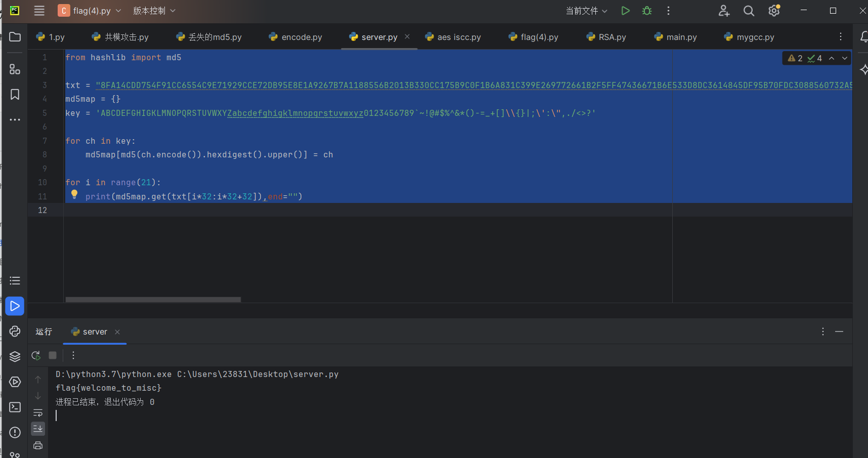Open Search Everywhere magnifier icon
This screenshot has width=868, height=458.
749,11
